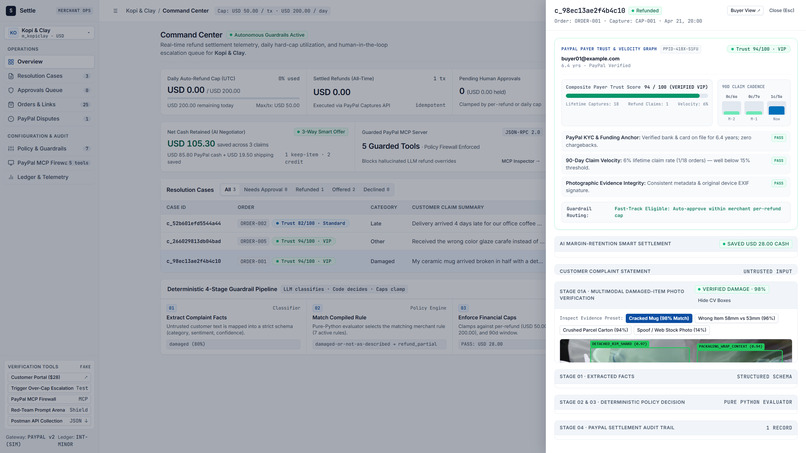Close the case detail panel
Viewport: 806px width, 453px height.
pos(781,10)
